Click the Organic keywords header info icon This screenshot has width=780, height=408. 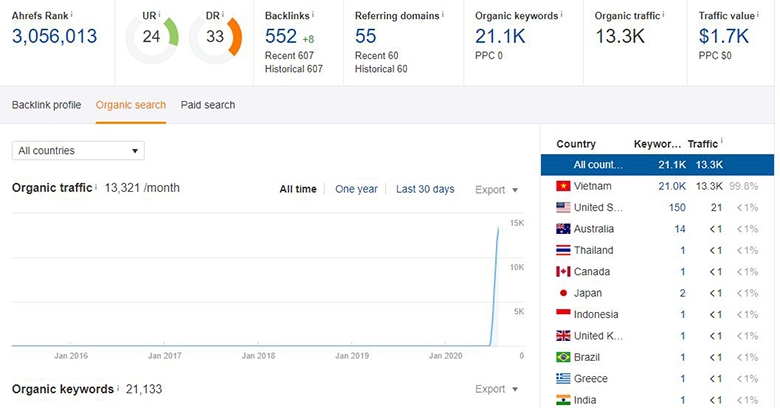(x=562, y=14)
